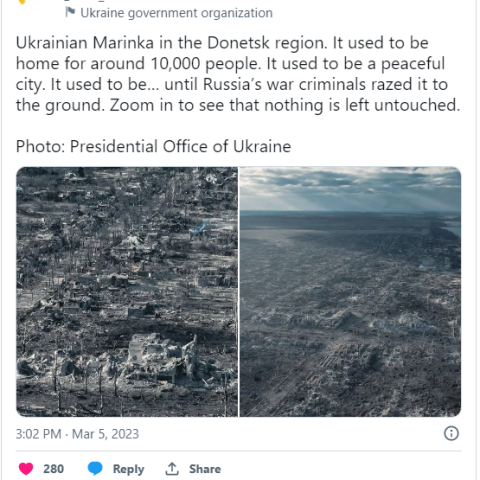Click the blue reply speech bubble icon
The height and width of the screenshot is (480, 480).
pos(95,469)
